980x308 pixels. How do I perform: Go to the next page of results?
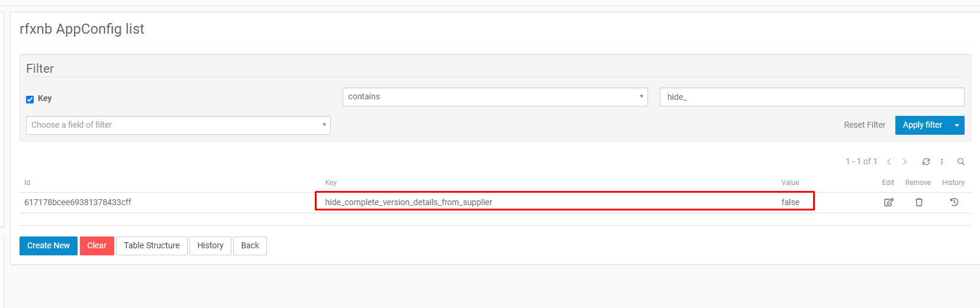(905, 162)
